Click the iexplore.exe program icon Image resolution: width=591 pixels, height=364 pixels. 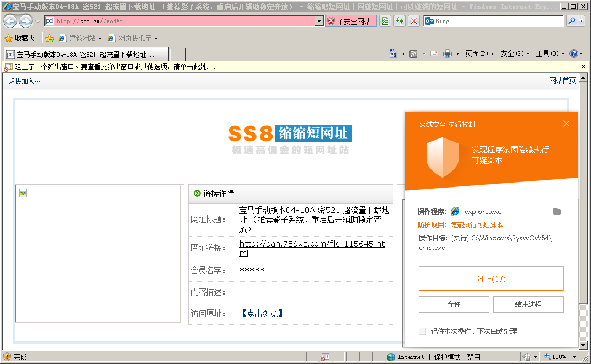point(455,211)
